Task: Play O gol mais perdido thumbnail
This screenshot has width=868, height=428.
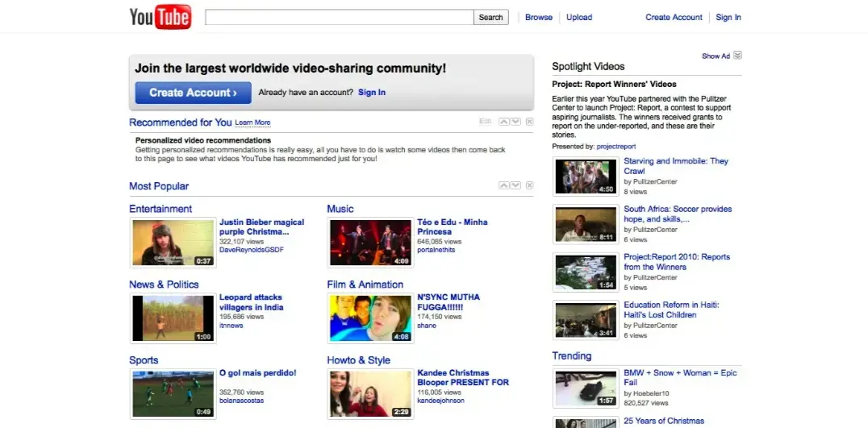Action: [x=173, y=393]
